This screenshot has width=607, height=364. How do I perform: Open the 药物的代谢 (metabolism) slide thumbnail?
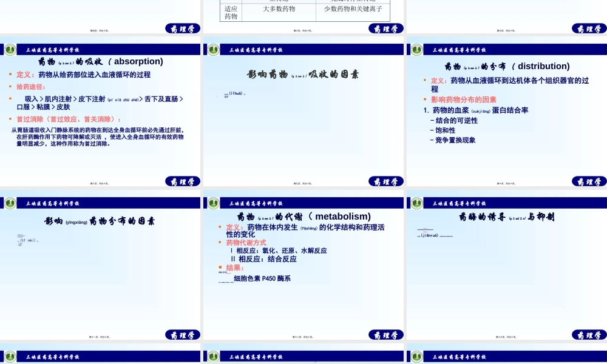click(303, 265)
